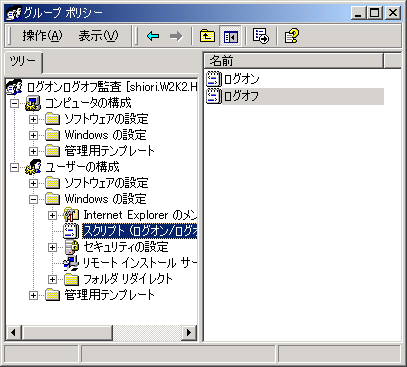Image resolution: width=407 pixels, height=367 pixels.
Task: Expand ソフトウェアの設定 under コンピュータの構成
Action: point(33,119)
